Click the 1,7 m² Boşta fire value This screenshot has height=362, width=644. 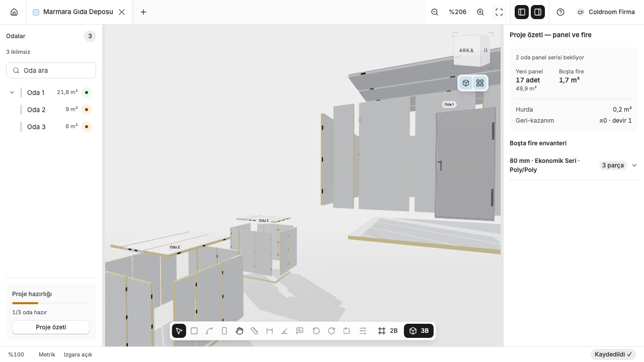(570, 80)
